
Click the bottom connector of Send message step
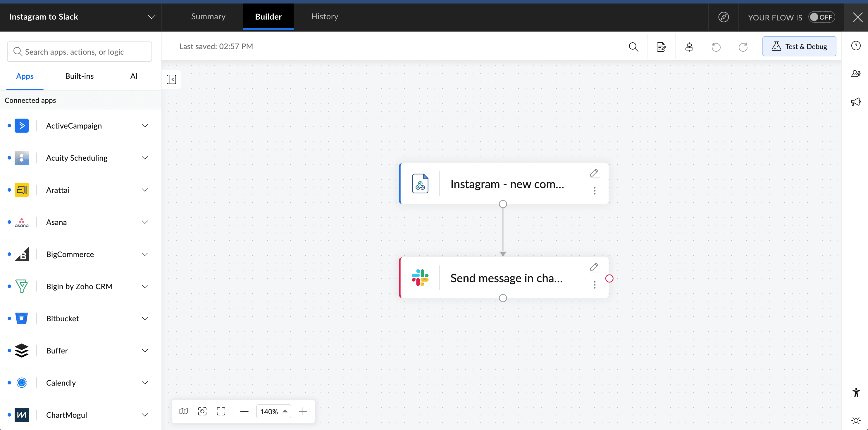click(x=503, y=298)
